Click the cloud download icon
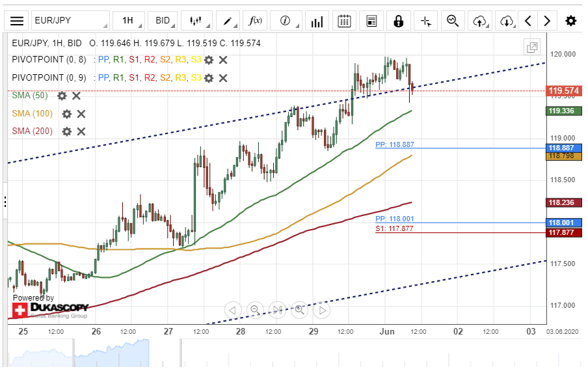 click(x=507, y=21)
